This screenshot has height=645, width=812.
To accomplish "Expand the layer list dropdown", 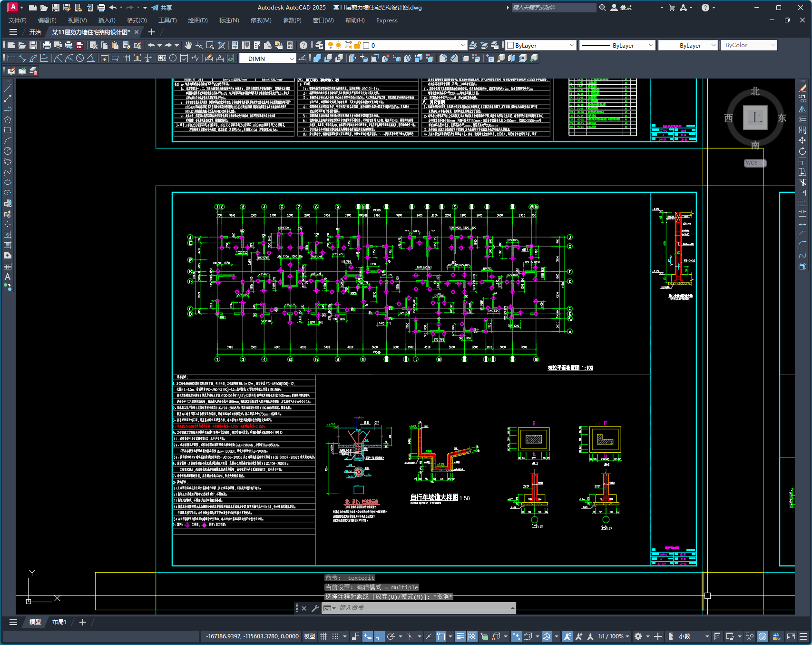I will pyautogui.click(x=463, y=45).
